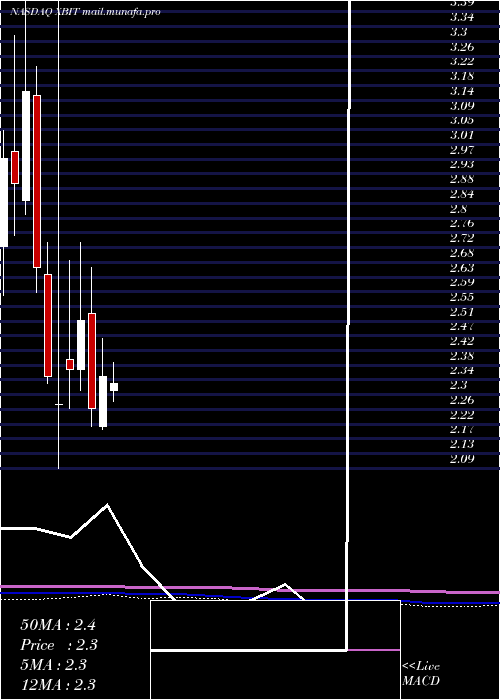Click the 2.51 price axis label
The image size is (500, 700).
462,312
